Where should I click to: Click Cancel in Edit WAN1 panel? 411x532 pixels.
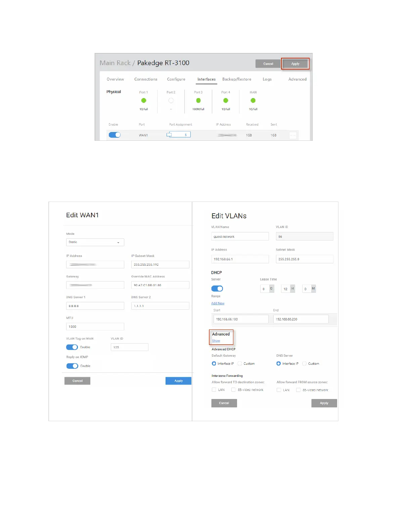[77, 381]
